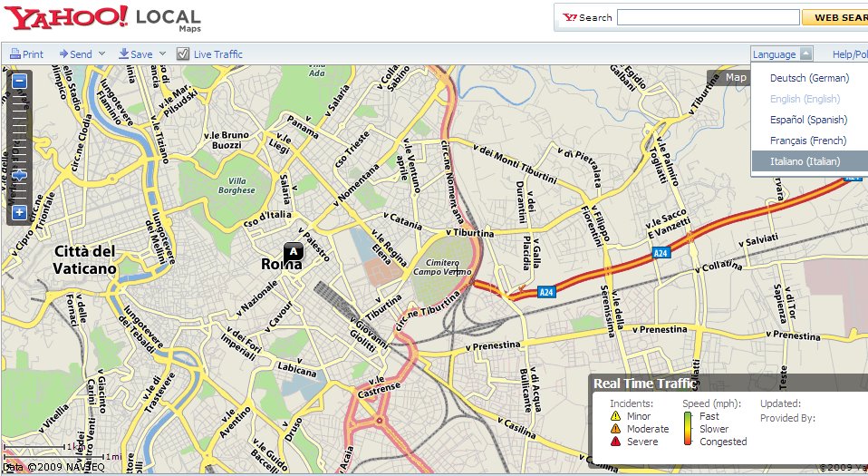Click the Real Time Traffic panel title
868x476 pixels.
click(x=645, y=383)
